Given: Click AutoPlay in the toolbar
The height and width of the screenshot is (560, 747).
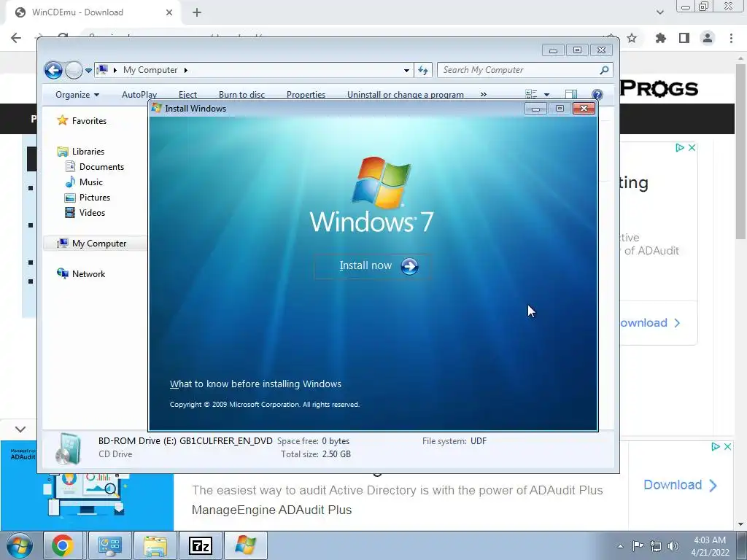Looking at the screenshot, I should click(x=139, y=95).
